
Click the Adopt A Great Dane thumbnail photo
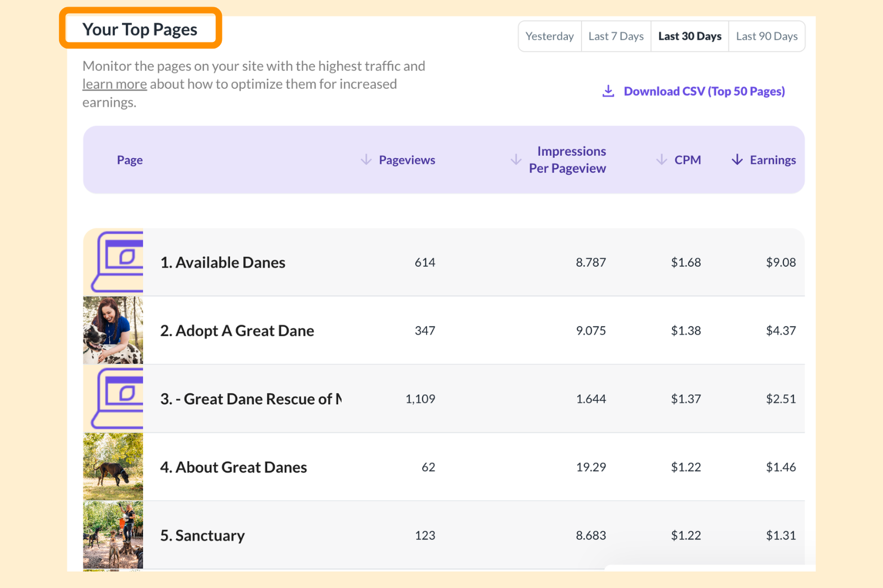tap(113, 330)
